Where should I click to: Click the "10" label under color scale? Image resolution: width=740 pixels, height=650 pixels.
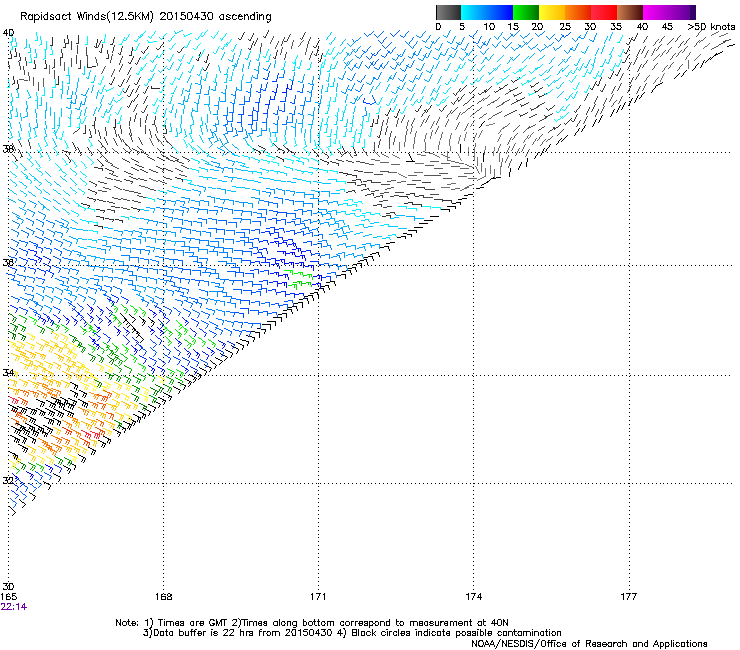click(x=489, y=27)
